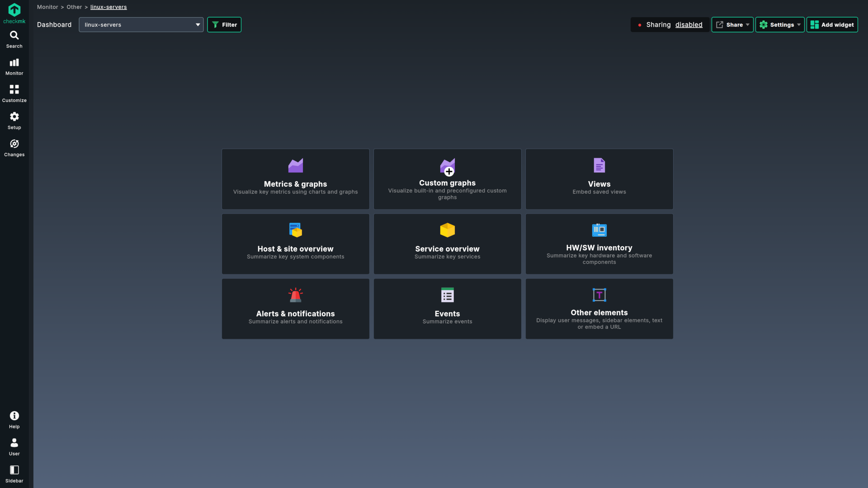Click the Filter button
Screen dimensions: 868x488
(224, 25)
